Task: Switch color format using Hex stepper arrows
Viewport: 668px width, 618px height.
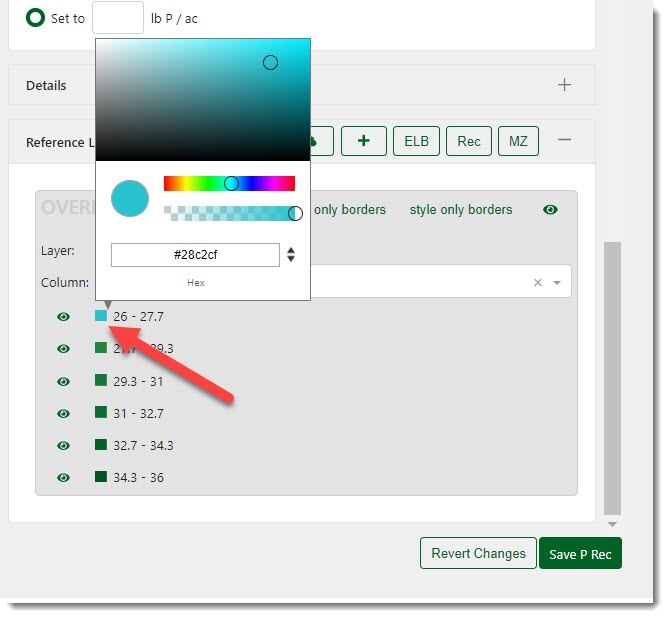Action: point(291,255)
